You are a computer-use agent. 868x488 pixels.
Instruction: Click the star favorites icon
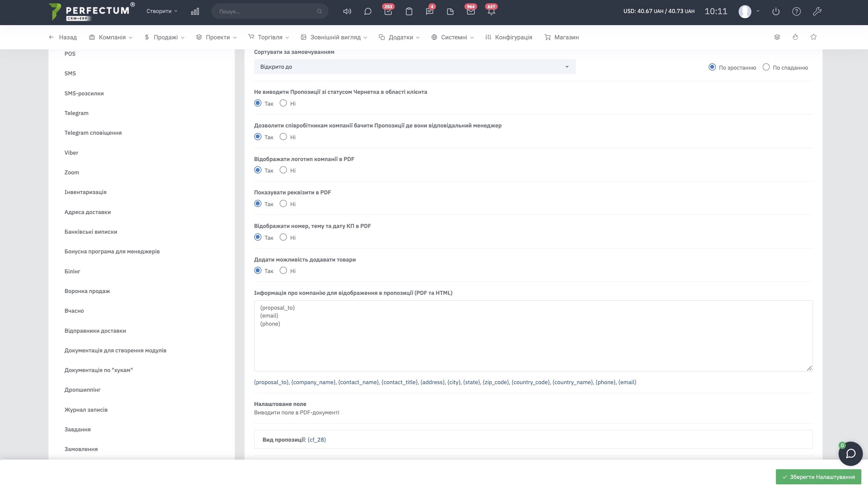pos(813,37)
